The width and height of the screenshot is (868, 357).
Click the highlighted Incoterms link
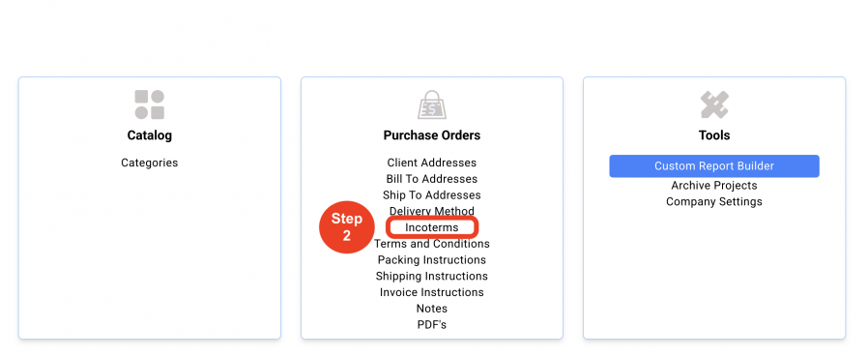(432, 227)
